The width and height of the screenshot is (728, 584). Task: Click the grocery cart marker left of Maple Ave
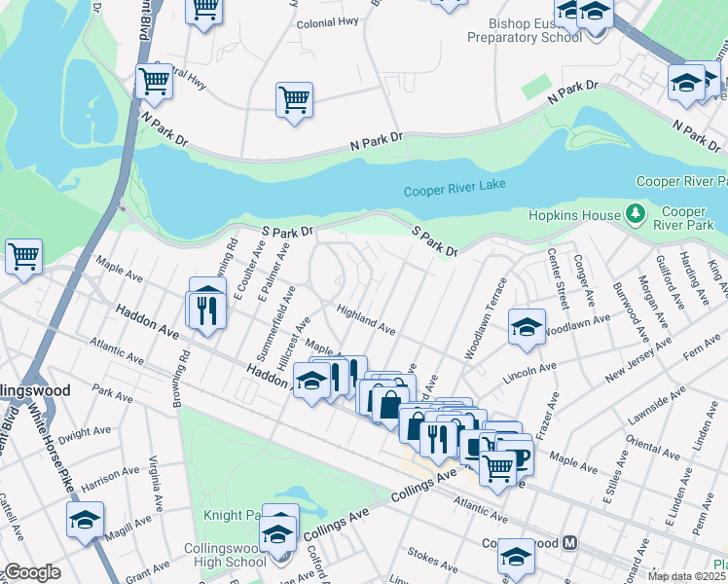[23, 261]
